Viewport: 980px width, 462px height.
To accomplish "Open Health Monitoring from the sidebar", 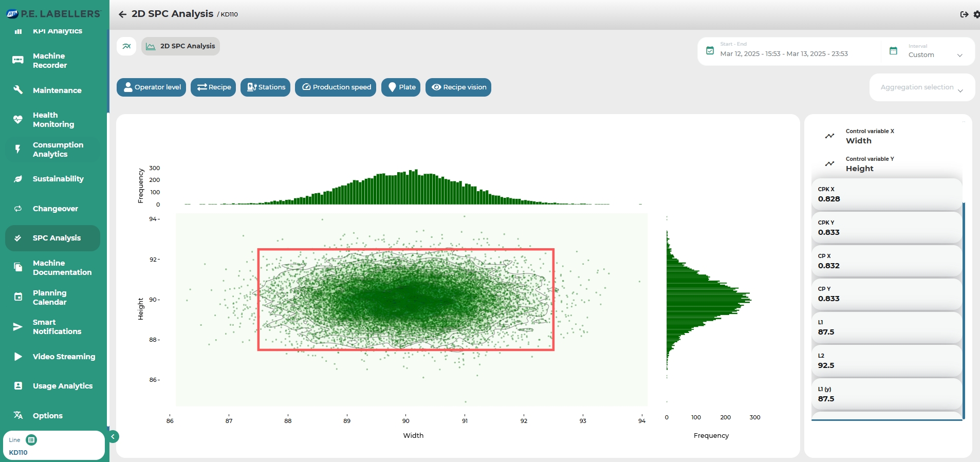I will 53,120.
